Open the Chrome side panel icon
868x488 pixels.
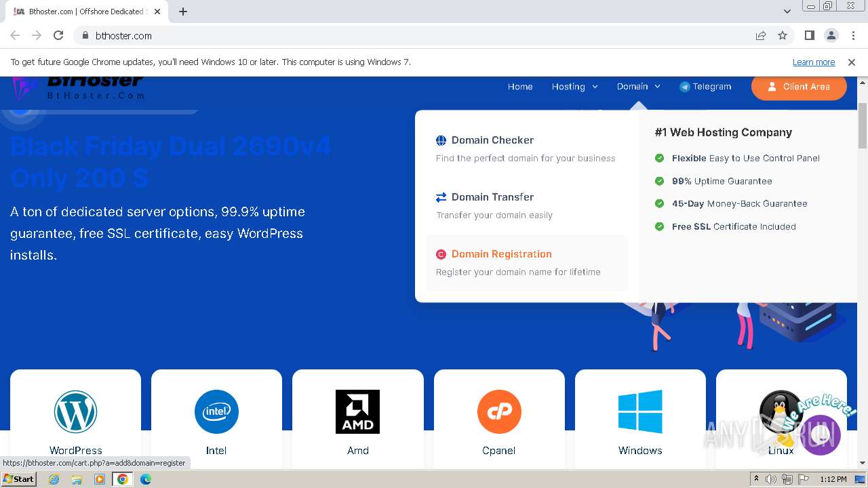(809, 35)
